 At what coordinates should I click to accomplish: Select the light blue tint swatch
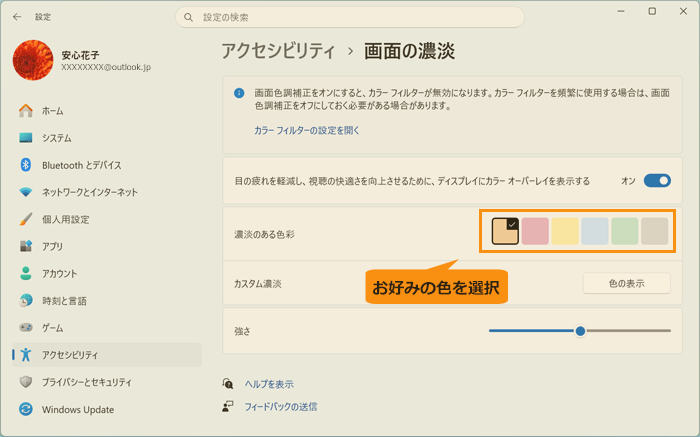tap(595, 231)
